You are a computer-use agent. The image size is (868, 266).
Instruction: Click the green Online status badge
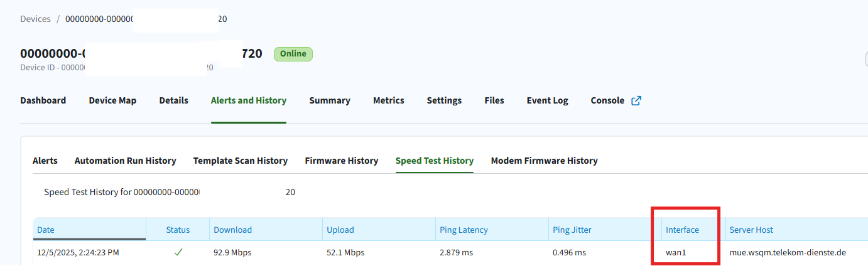pyautogui.click(x=293, y=54)
